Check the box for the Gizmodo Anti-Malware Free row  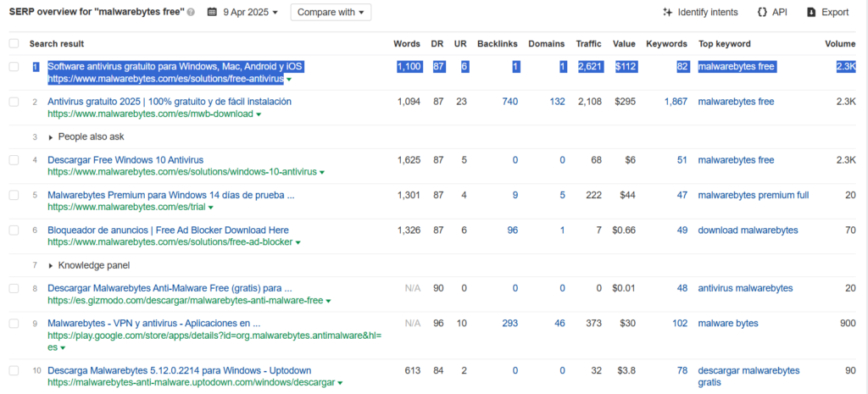pos(14,288)
